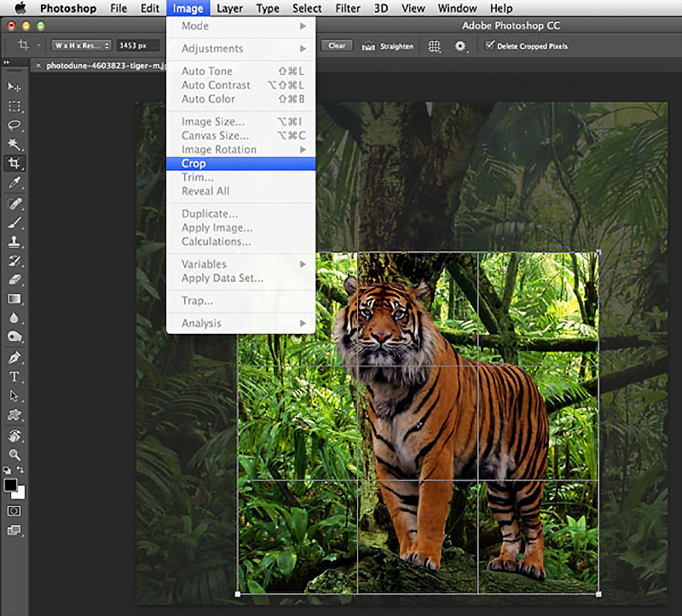682x616 pixels.
Task: Select the Move tool
Action: coord(14,87)
